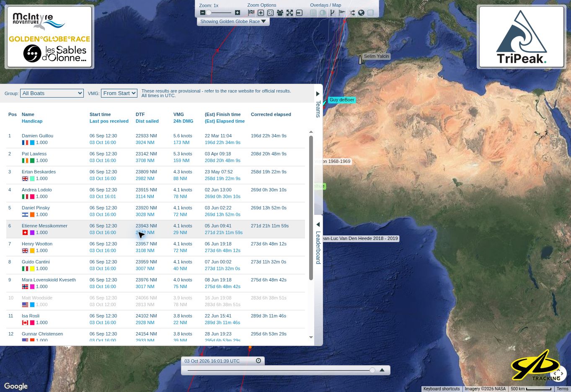The width and height of the screenshot is (571, 392).
Task: Click the TriPeak sponsor logo
Action: click(522, 37)
